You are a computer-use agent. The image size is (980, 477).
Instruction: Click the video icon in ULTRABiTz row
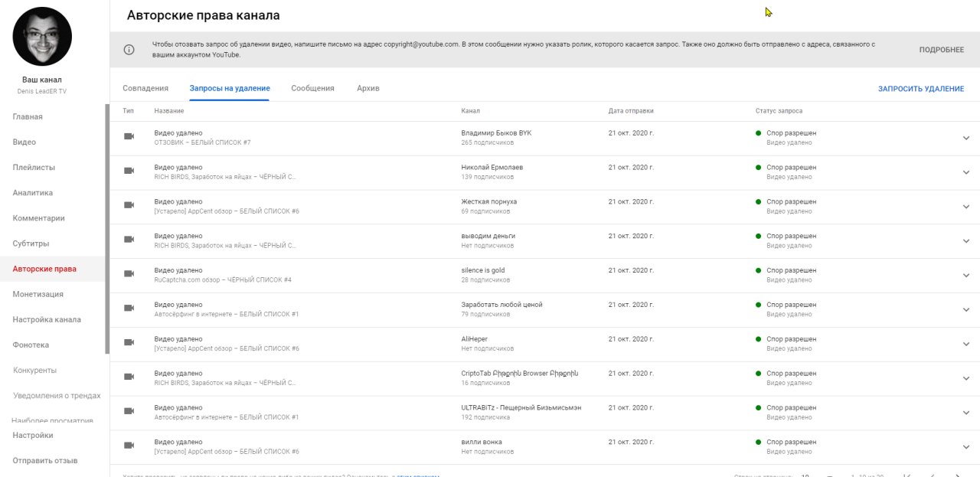(129, 411)
